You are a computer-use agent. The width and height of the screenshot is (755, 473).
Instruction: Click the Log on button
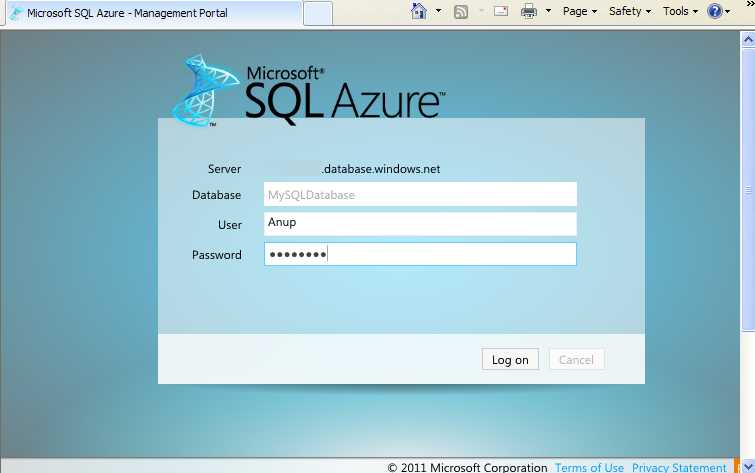pyautogui.click(x=510, y=360)
